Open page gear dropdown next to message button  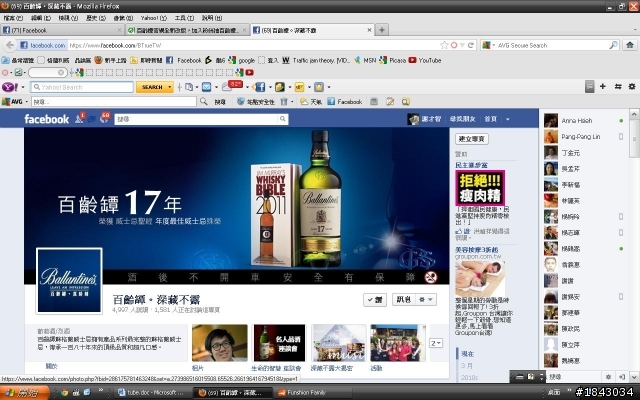425,300
